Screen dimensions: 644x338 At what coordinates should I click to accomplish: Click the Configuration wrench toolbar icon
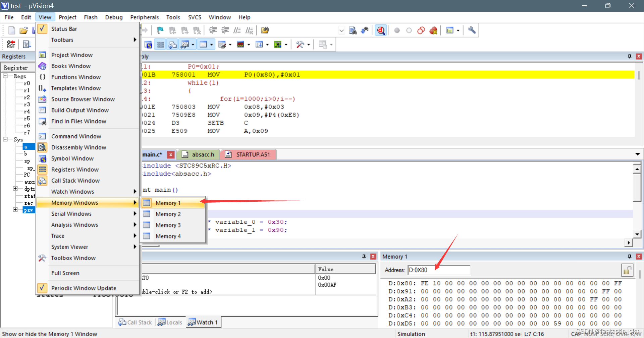click(472, 30)
